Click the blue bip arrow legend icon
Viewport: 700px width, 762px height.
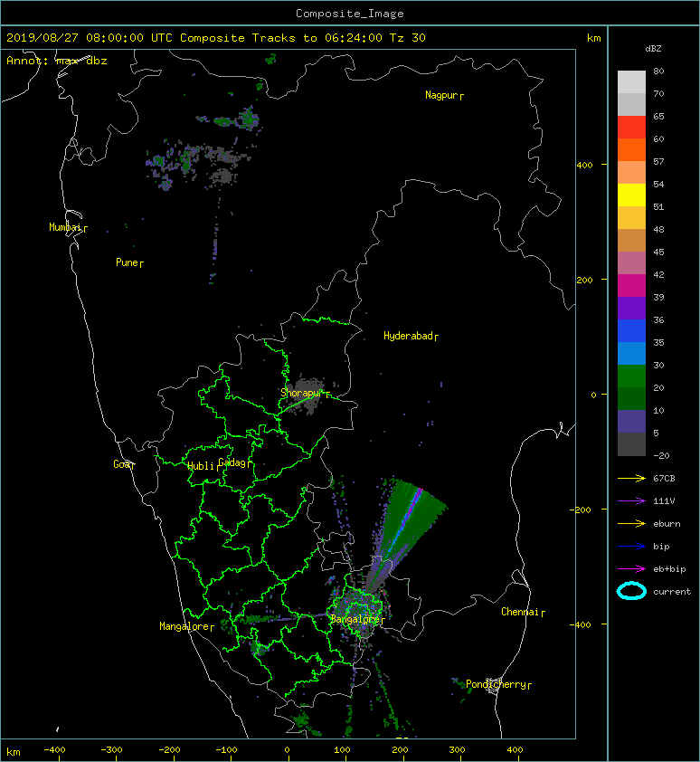pyautogui.click(x=631, y=547)
